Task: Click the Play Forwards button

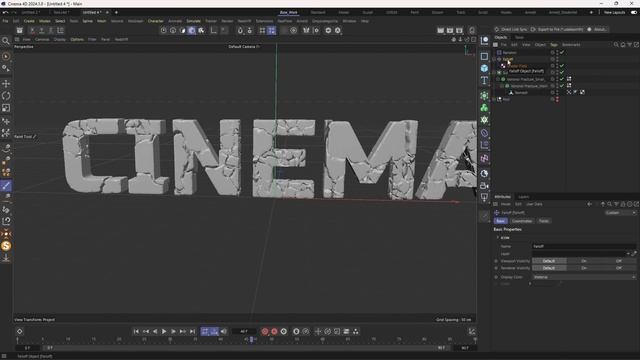Action: (164, 331)
